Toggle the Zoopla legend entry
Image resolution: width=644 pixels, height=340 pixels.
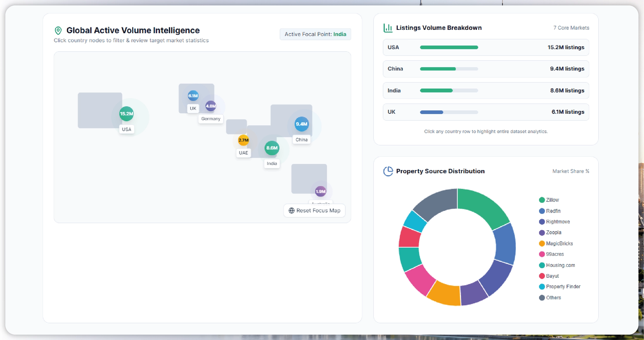(x=550, y=232)
